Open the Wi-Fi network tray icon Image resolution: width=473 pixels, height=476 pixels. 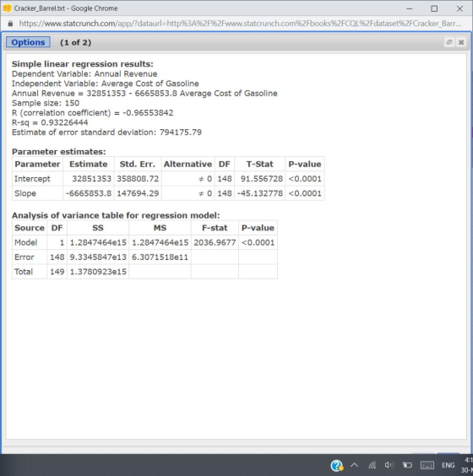point(372,465)
